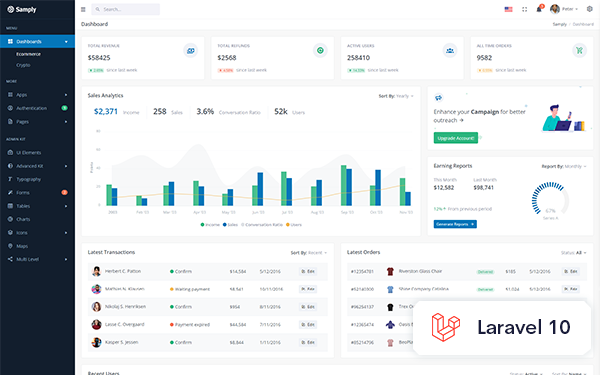Click the Riverston Glass Chair product image

point(390,271)
